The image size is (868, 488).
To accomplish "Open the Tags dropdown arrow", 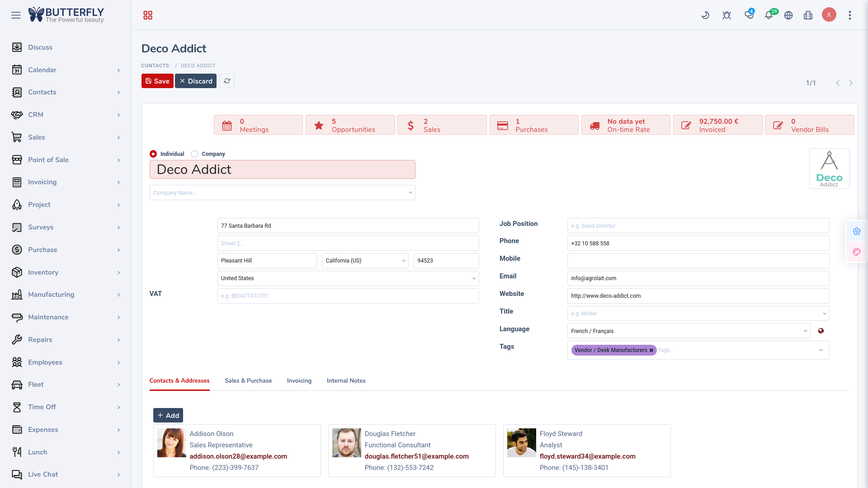I will pyautogui.click(x=821, y=351).
